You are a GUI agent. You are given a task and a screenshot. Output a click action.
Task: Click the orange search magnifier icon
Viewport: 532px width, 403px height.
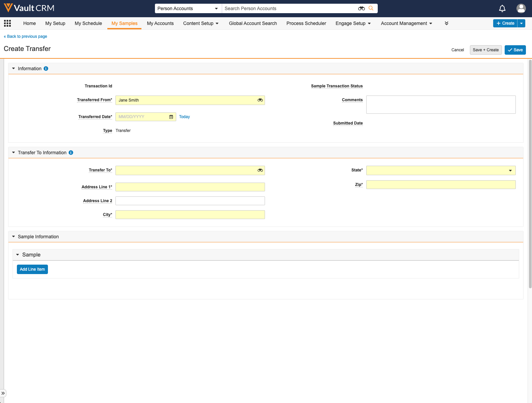(x=371, y=8)
